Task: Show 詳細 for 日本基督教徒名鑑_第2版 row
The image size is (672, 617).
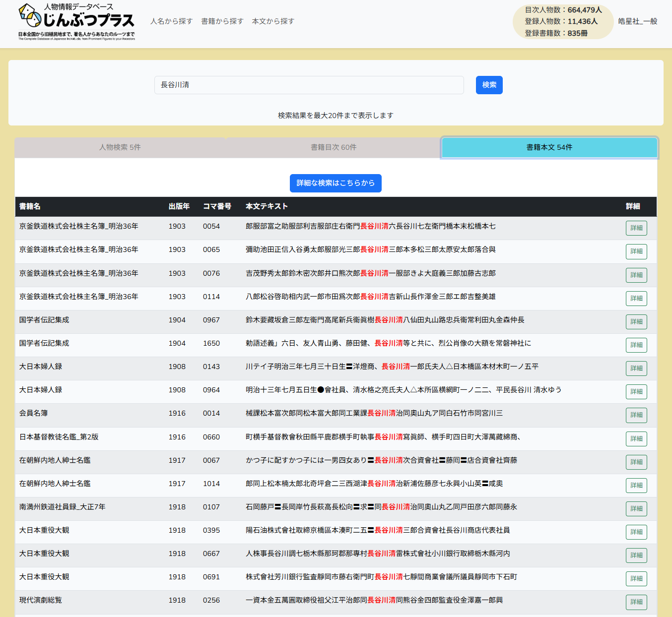Action: pos(636,439)
